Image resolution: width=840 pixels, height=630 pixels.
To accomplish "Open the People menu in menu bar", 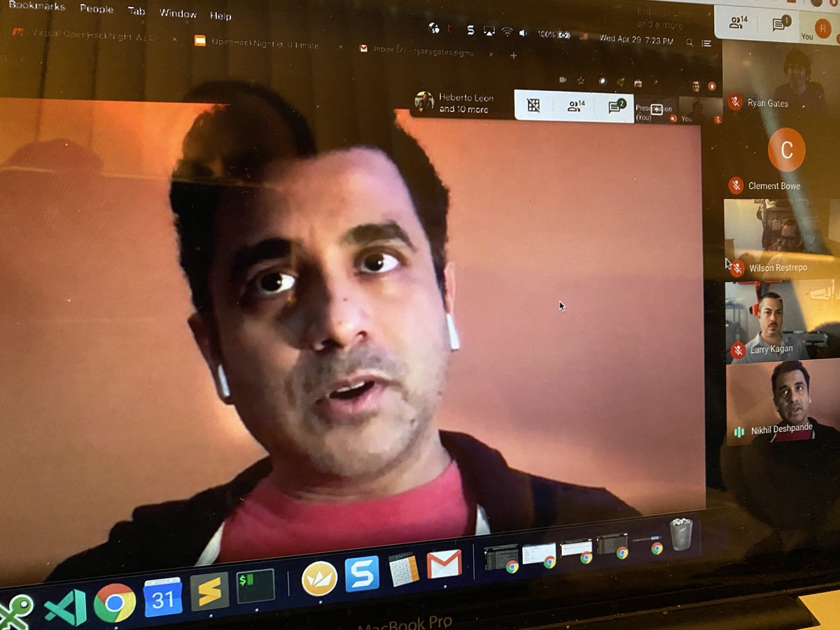I will point(97,9).
